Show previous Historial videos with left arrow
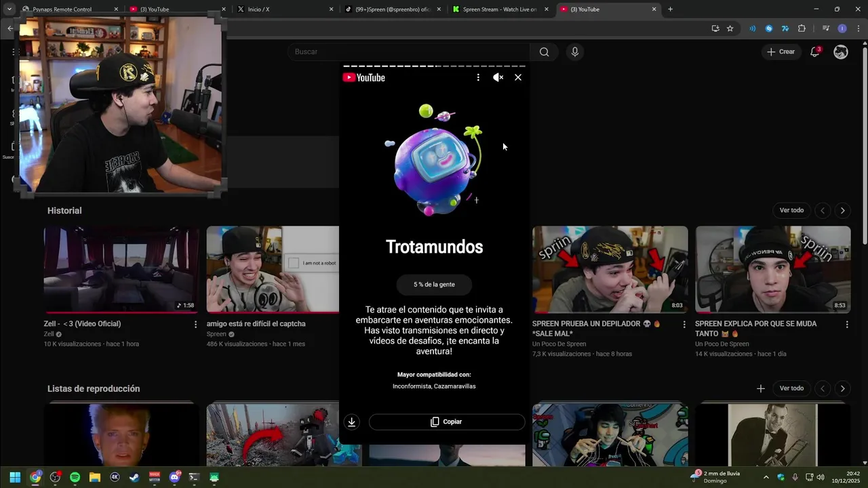 [823, 210]
